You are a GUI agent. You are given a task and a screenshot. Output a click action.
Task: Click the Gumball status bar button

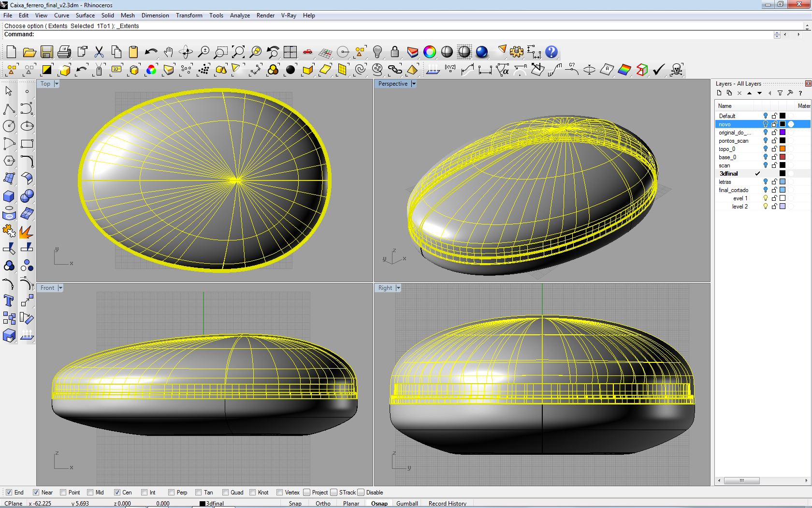click(407, 504)
